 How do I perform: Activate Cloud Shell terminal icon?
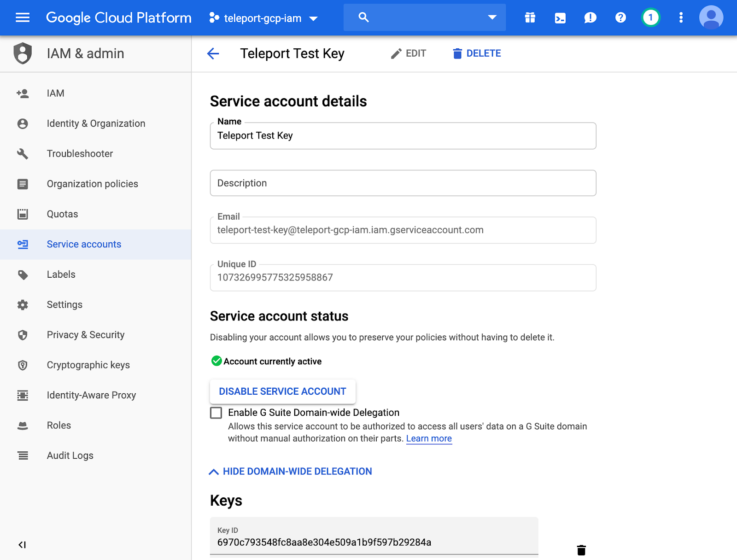pos(560,18)
